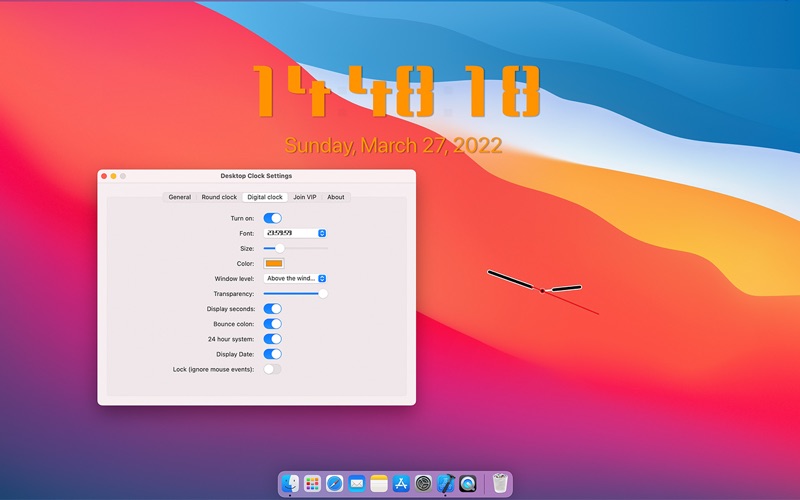Open the Font dropdown
The height and width of the screenshot is (500, 800).
295,233
